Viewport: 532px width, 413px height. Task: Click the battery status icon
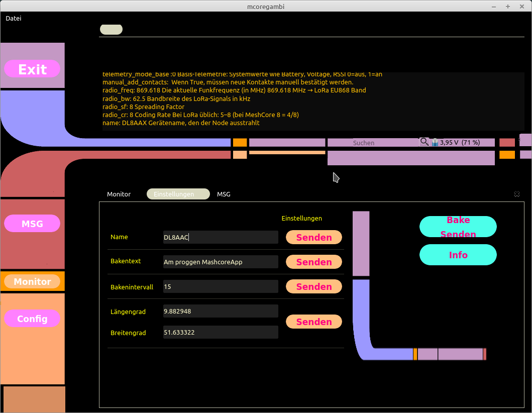pyautogui.click(x=435, y=143)
